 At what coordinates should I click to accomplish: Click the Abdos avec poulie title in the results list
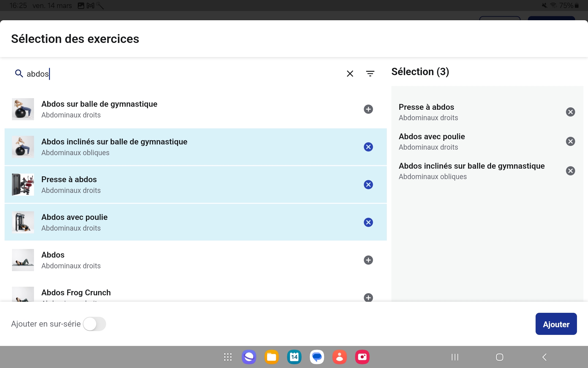point(74,217)
